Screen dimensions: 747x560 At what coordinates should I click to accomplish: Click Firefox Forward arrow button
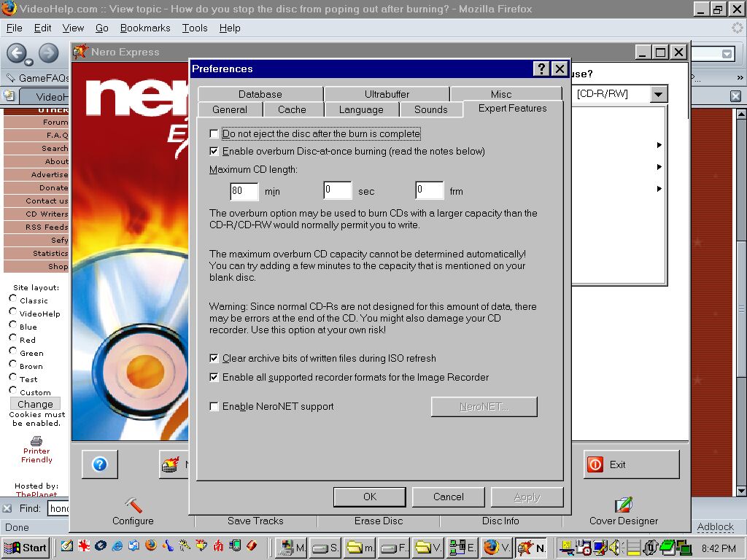48,52
